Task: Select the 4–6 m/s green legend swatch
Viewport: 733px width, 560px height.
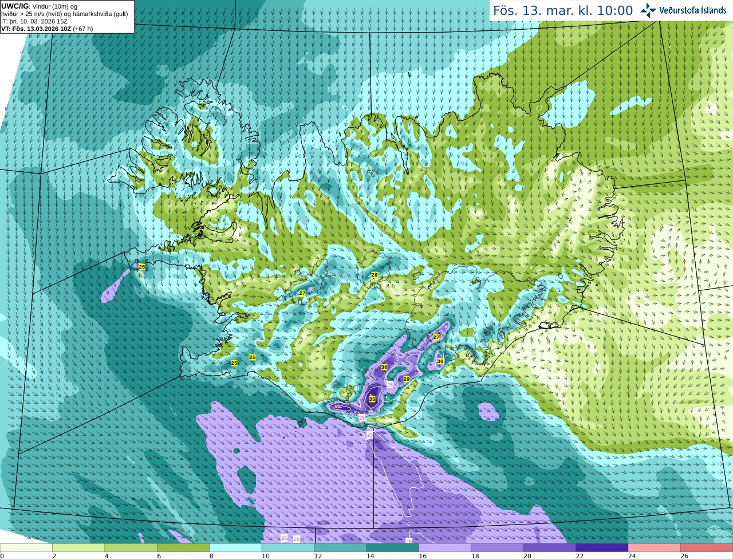Action: click(x=131, y=548)
